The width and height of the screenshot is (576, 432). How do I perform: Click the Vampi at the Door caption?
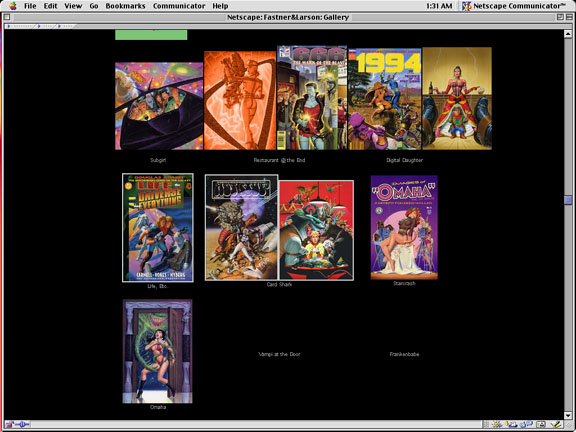click(x=279, y=354)
